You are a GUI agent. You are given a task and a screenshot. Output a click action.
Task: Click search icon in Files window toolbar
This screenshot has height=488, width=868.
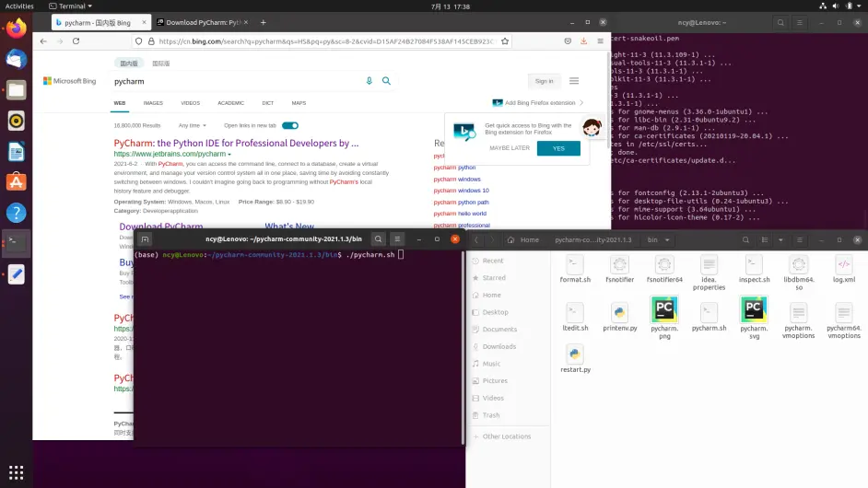point(745,239)
